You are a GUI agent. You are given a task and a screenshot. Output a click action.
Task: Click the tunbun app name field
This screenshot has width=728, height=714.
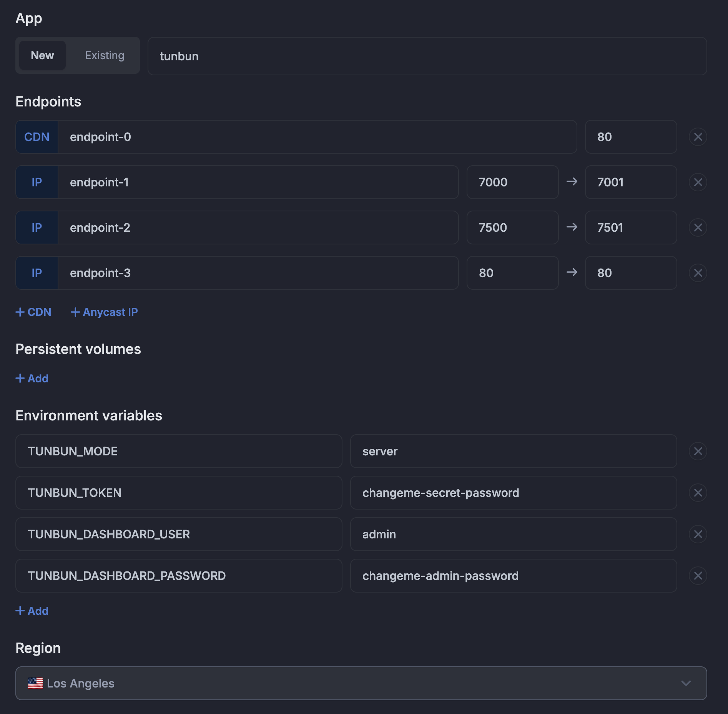[427, 56]
